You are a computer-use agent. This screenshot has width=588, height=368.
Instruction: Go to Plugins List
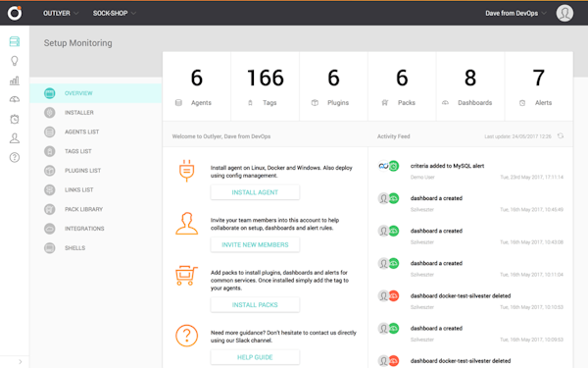96,171
